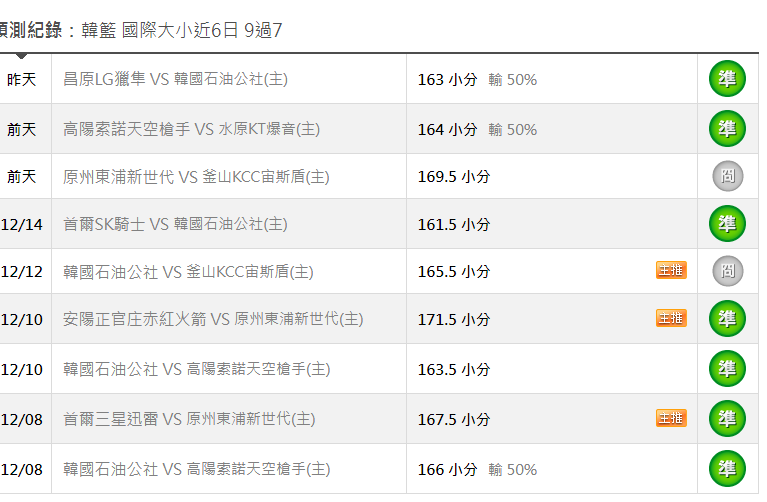Open match 昌原LG獵隼 VS 韓國石油公社
This screenshot has height=502, width=767.
pos(175,79)
